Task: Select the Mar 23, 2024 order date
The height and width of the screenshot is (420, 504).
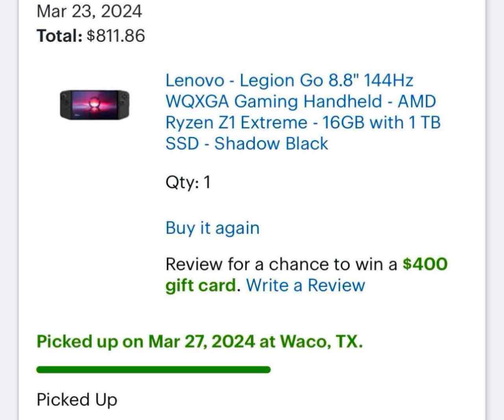Action: click(89, 11)
